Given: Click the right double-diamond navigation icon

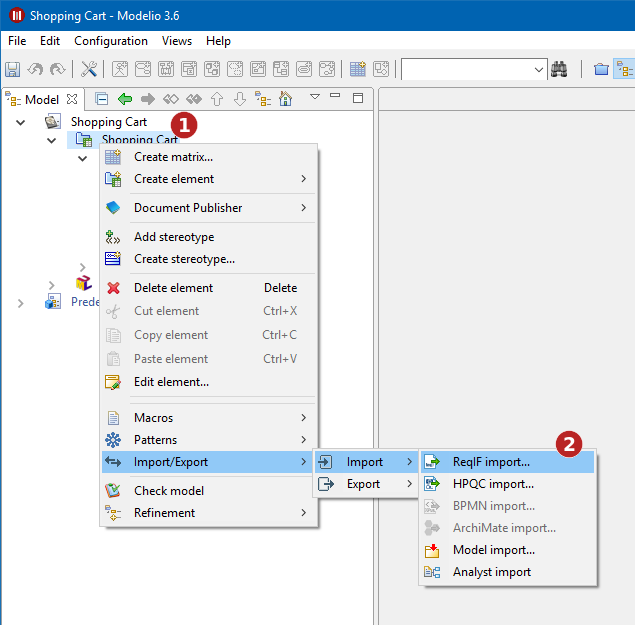Looking at the screenshot, I should [194, 99].
